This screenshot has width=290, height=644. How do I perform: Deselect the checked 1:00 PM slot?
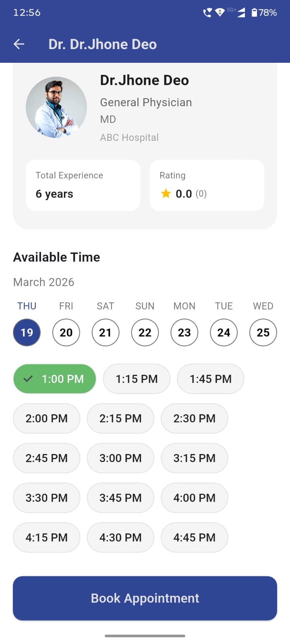point(55,379)
